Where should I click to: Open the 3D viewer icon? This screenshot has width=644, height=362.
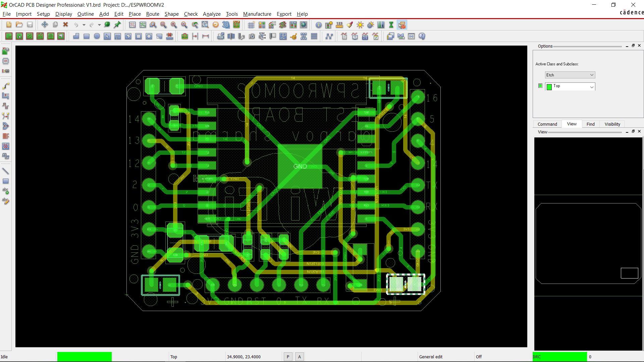click(226, 25)
